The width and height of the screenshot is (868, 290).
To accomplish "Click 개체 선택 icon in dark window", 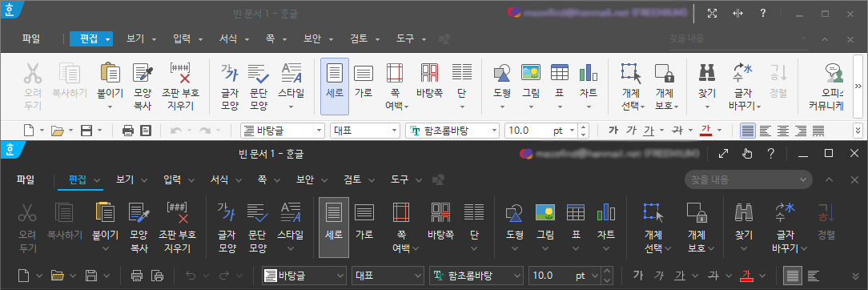I will (x=653, y=212).
